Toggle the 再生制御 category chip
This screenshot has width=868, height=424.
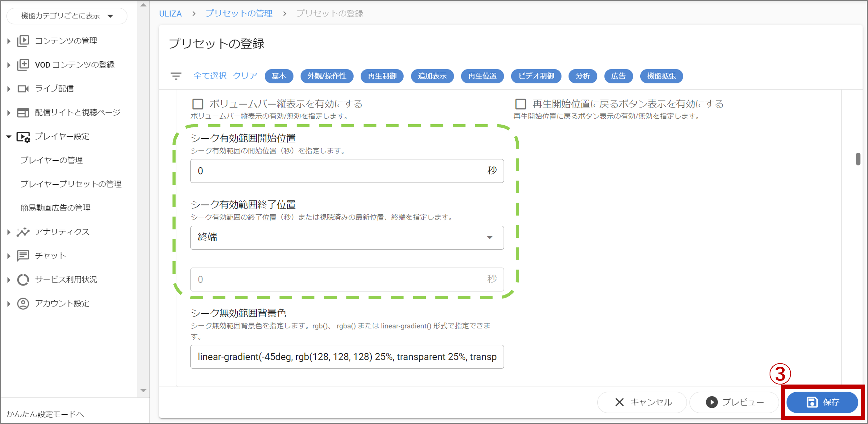pyautogui.click(x=382, y=76)
